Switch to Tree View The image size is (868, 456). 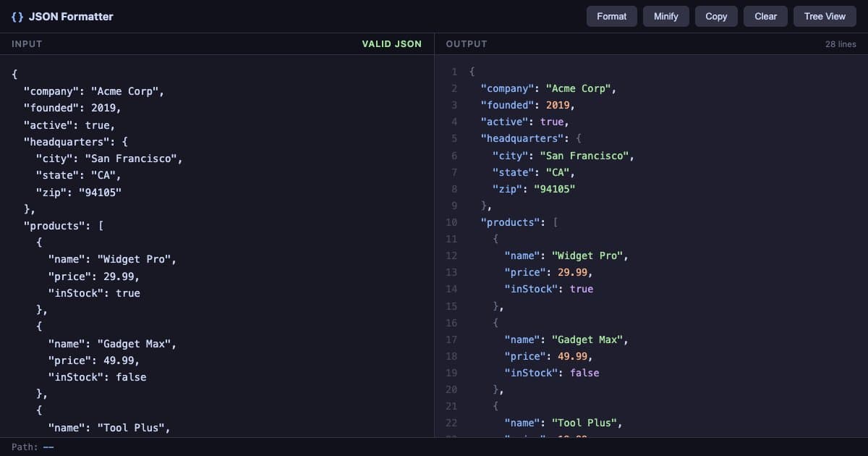[825, 16]
